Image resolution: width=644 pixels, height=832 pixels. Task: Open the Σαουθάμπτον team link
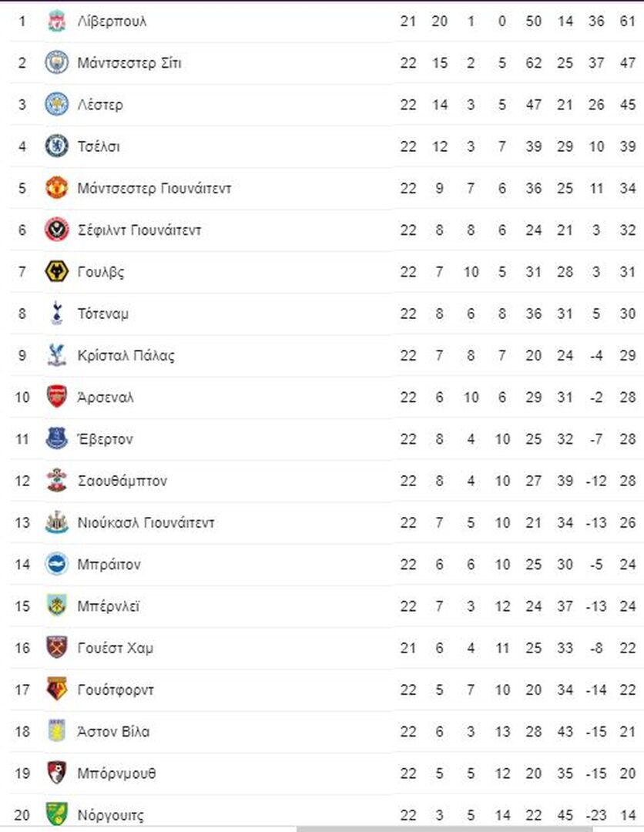coord(122,481)
